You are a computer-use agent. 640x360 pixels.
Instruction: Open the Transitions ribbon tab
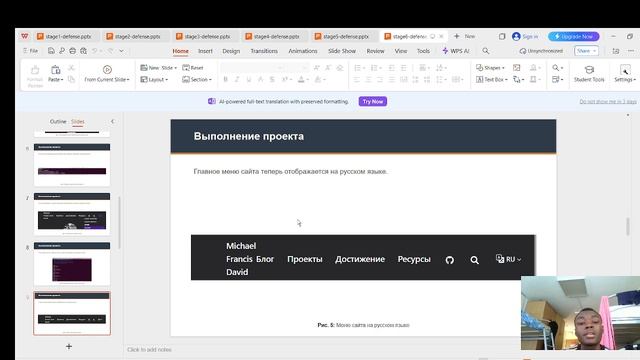[x=264, y=51]
